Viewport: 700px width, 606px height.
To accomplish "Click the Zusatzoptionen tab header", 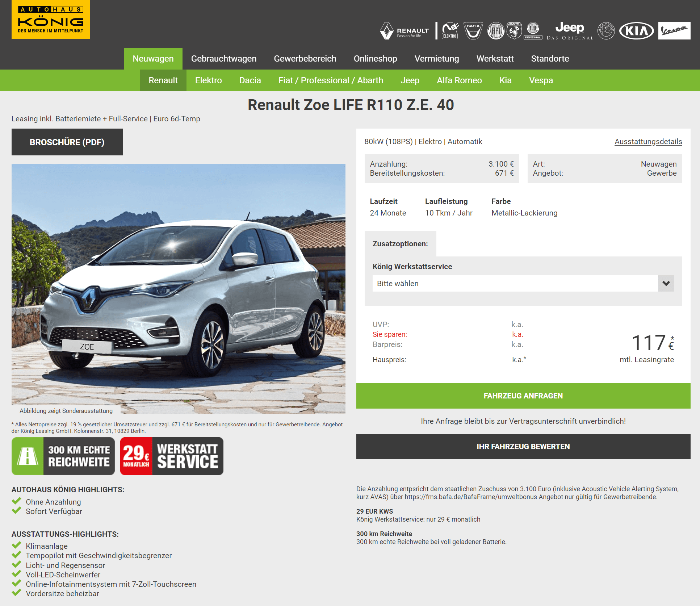I will coord(400,244).
